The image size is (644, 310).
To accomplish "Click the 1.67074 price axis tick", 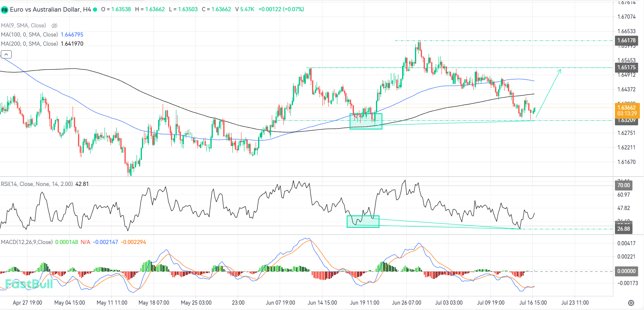I will [x=627, y=17].
